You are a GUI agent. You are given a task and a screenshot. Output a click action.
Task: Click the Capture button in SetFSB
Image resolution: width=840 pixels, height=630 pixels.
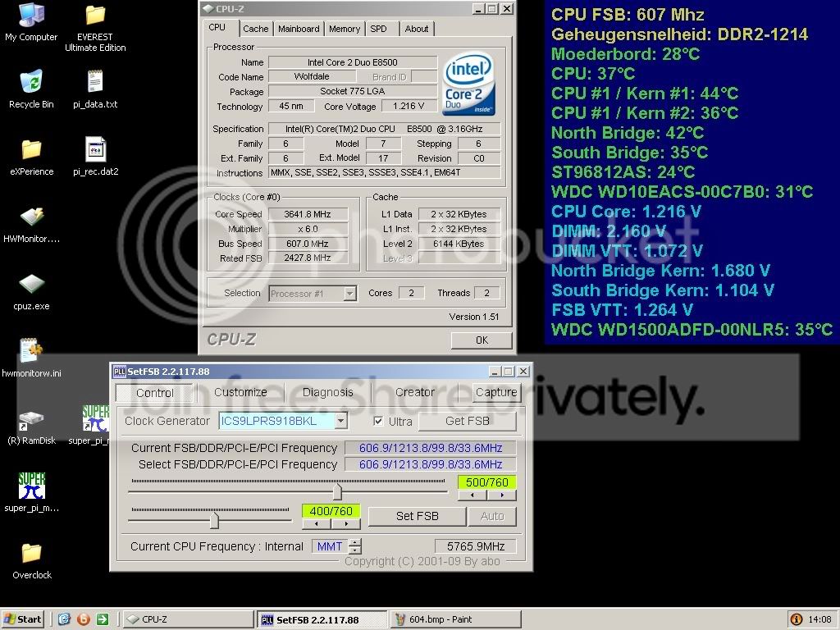[496, 392]
